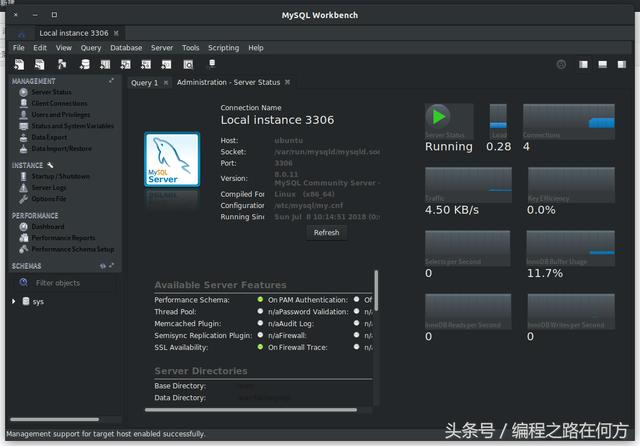640x446 pixels.
Task: Create a new view toolbar icon
Action: (125, 64)
